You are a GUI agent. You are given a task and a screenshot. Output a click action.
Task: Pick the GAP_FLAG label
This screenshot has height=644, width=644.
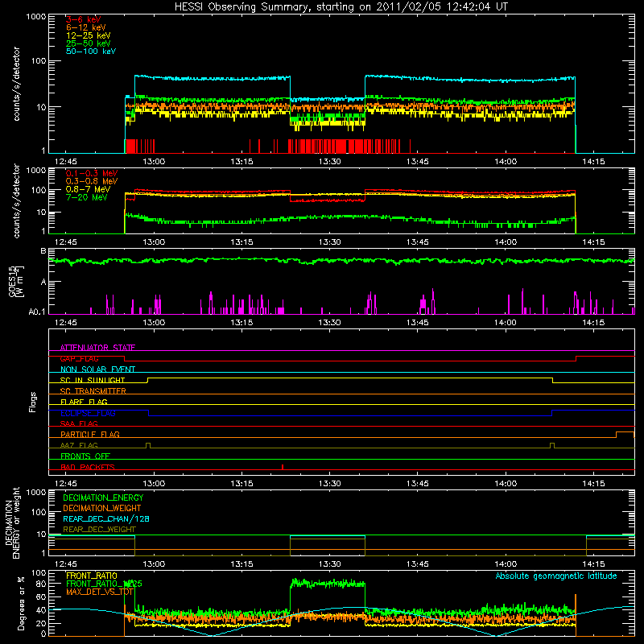tap(79, 358)
